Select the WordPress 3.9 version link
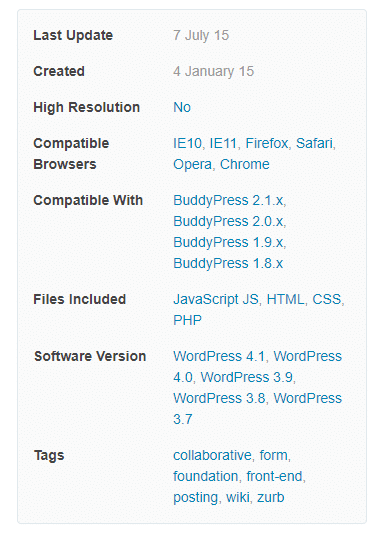Screen dimensions: 391x535 247,377
